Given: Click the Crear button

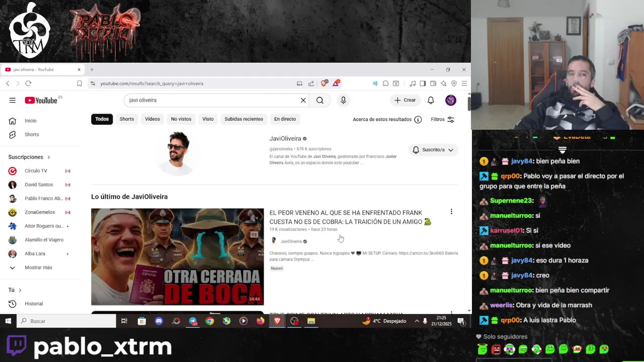Looking at the screenshot, I should coord(405,100).
